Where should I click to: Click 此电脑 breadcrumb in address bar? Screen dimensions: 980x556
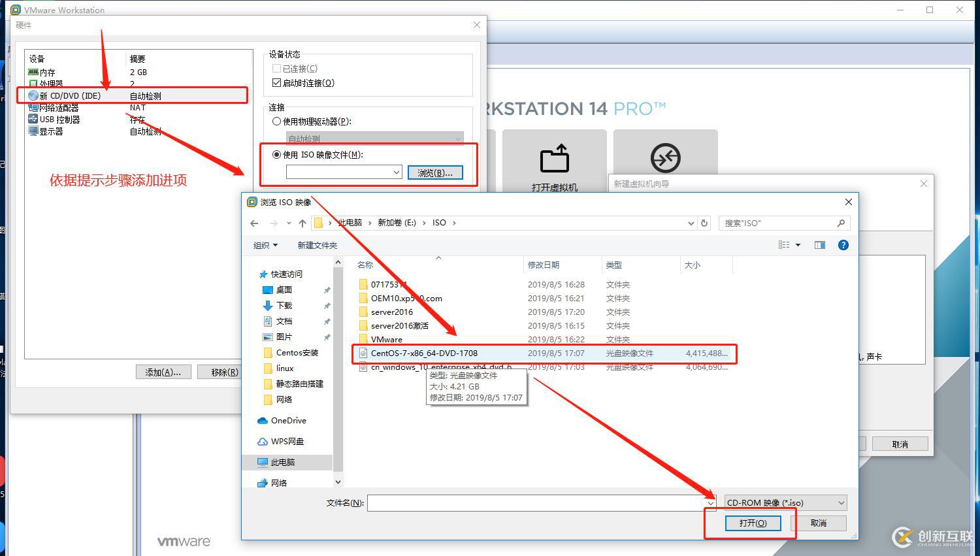point(350,223)
